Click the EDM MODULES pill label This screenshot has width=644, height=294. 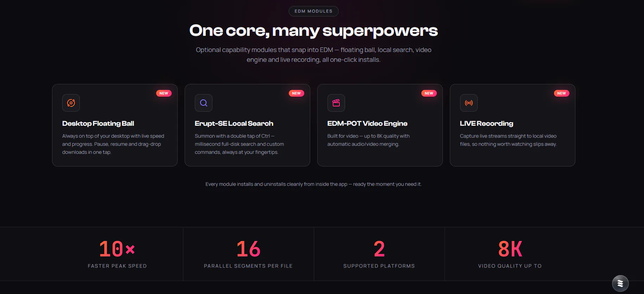click(314, 11)
